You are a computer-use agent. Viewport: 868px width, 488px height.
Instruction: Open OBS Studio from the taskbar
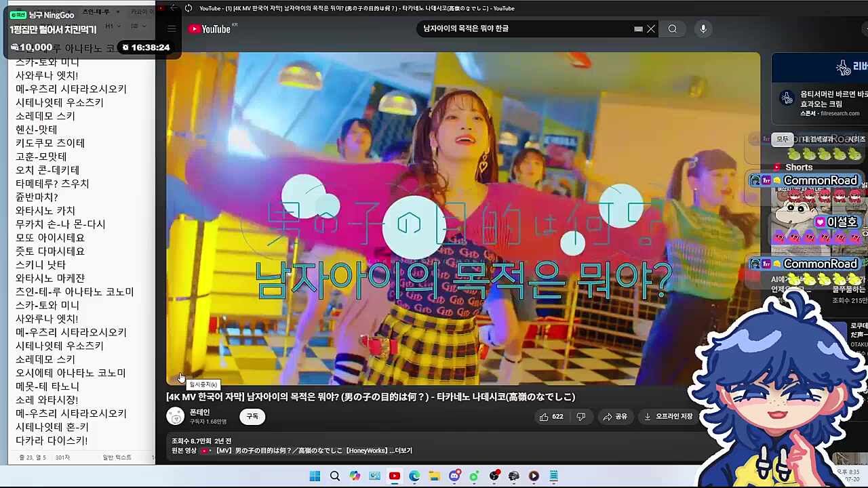coord(494,476)
